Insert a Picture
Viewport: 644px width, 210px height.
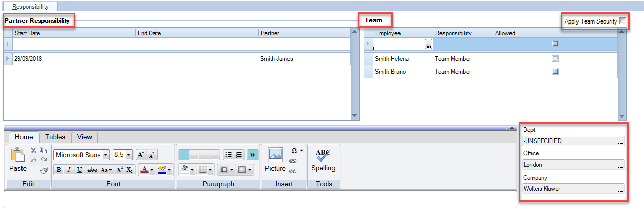coord(275,159)
